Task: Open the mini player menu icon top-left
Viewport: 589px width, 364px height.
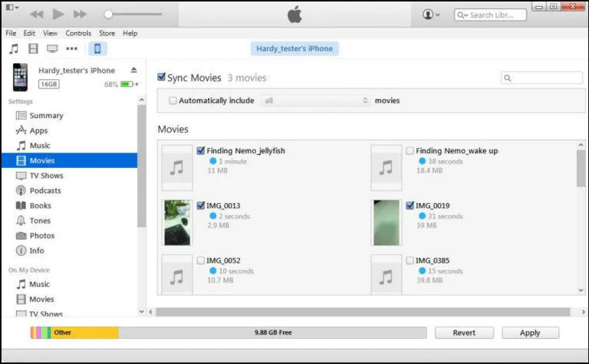Action: (x=12, y=7)
